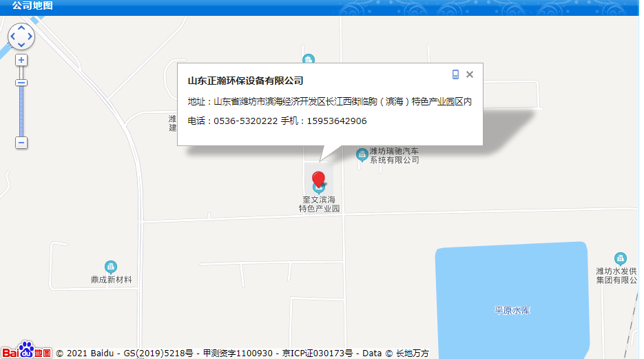Click the 鼎成新材料 building icon

click(110, 267)
